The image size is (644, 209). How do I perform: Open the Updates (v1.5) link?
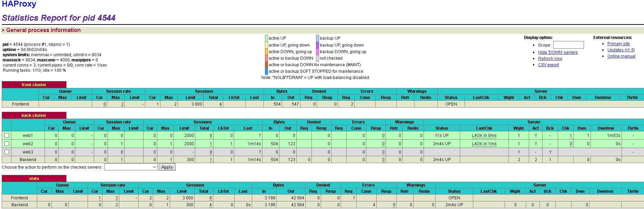click(x=621, y=50)
